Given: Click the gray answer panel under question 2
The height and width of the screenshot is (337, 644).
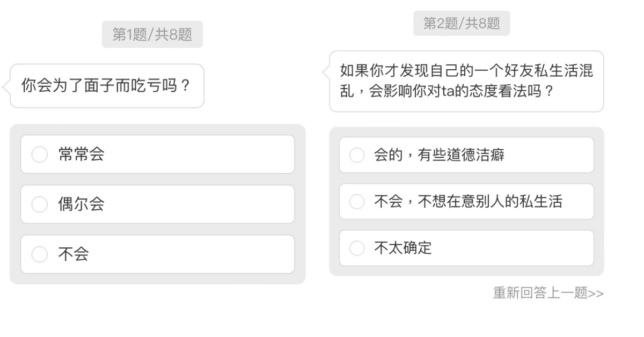Looking at the screenshot, I should pyautogui.click(x=466, y=270).
